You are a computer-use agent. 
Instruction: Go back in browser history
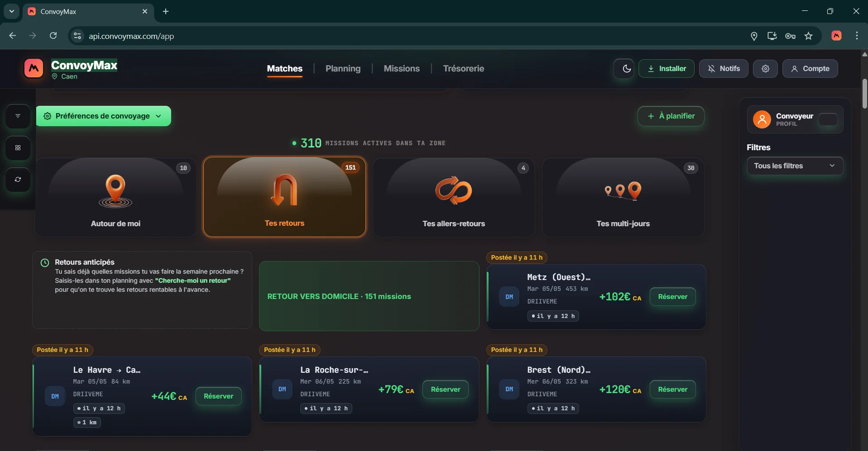(x=13, y=36)
